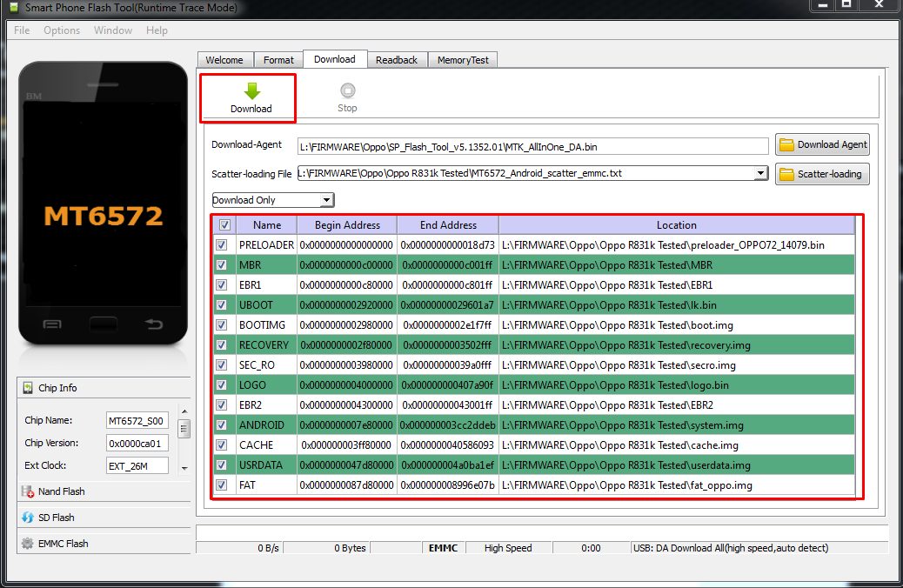Image resolution: width=903 pixels, height=588 pixels.
Task: Click the preloader_OPPO72_14079.bin location cell
Action: [x=677, y=245]
